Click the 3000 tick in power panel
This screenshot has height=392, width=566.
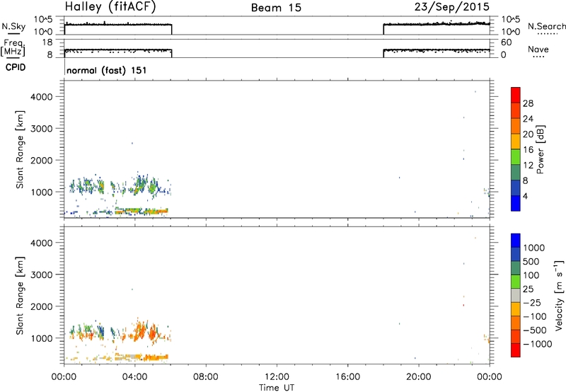(42, 129)
